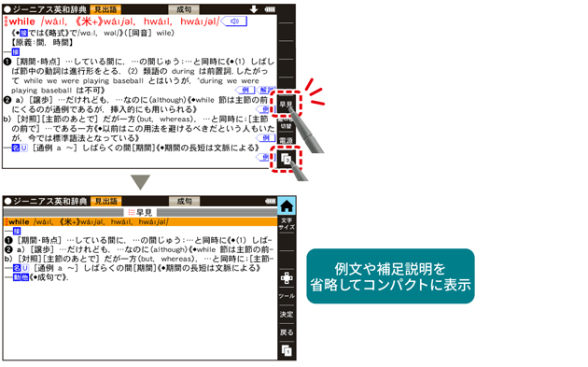Switch to the 成句 tab in upper screen
Screen dimensions: 588x367
184,9
